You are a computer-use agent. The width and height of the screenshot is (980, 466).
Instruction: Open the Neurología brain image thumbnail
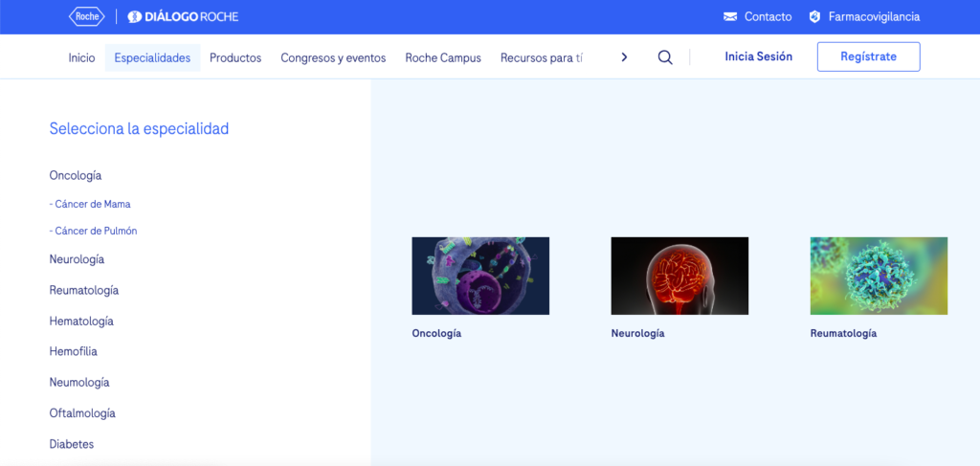click(x=679, y=276)
